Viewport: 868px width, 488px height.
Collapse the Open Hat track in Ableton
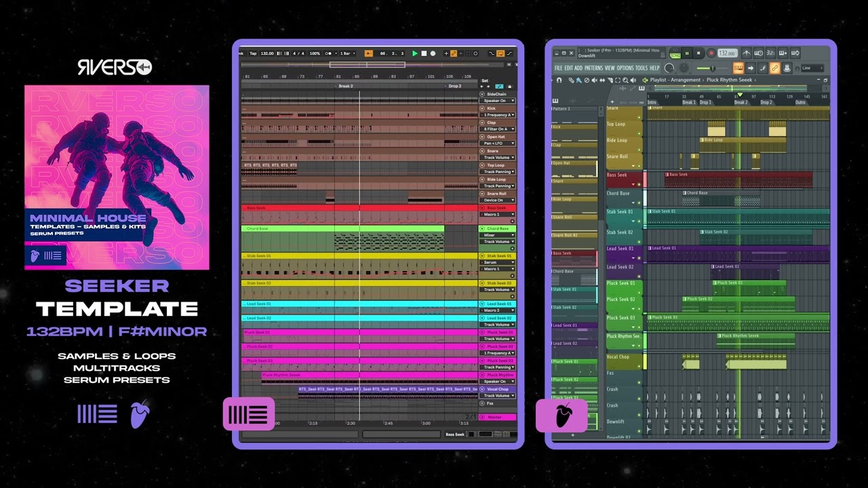[x=482, y=136]
